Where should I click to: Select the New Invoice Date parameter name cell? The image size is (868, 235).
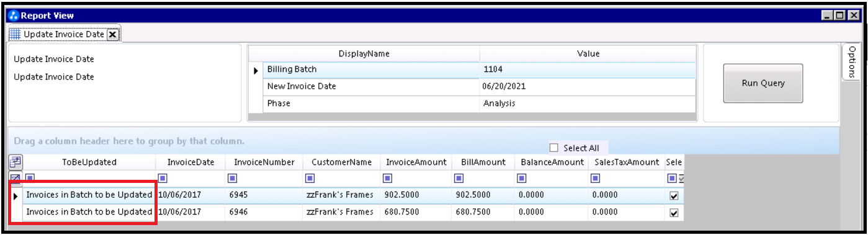371,87
